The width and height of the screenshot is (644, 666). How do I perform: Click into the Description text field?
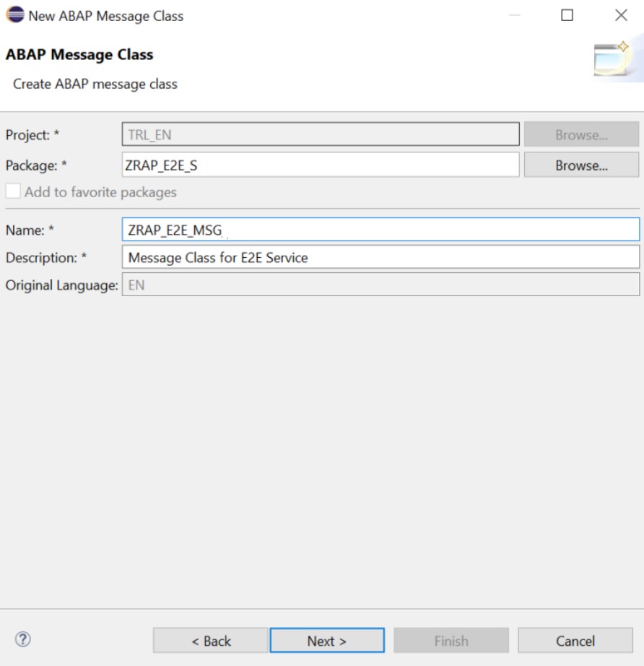pyautogui.click(x=380, y=257)
